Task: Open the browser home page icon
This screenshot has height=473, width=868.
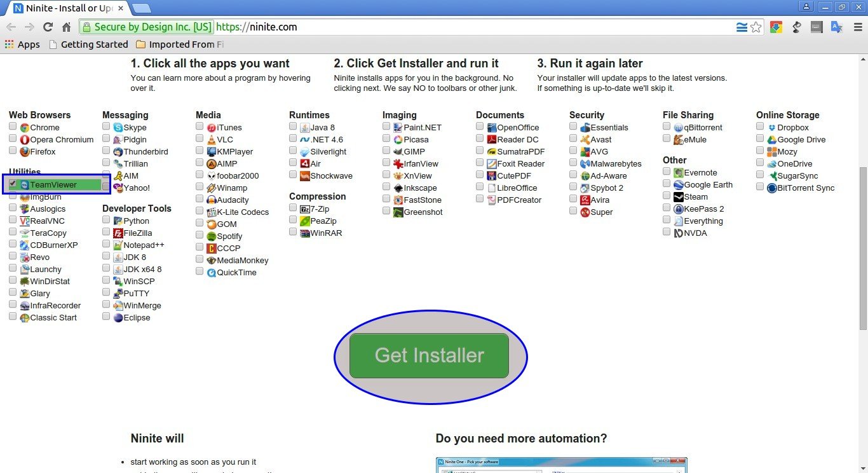Action: (x=66, y=27)
